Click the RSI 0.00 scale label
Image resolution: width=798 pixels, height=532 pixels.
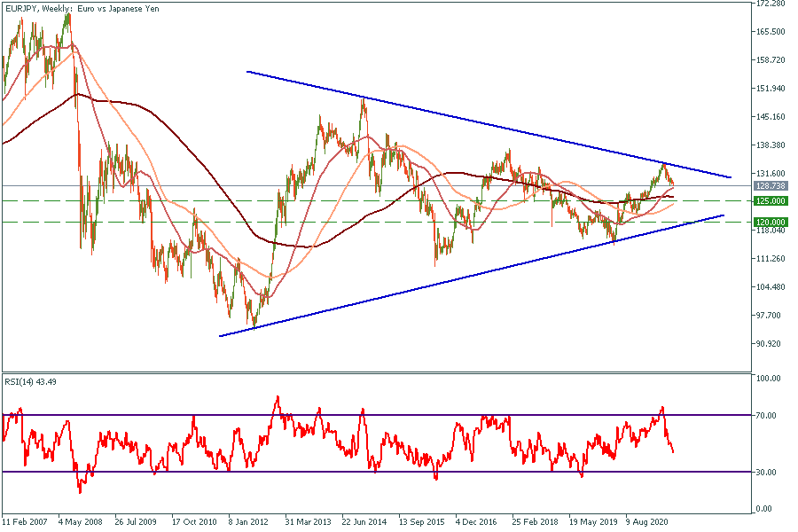[x=763, y=509]
